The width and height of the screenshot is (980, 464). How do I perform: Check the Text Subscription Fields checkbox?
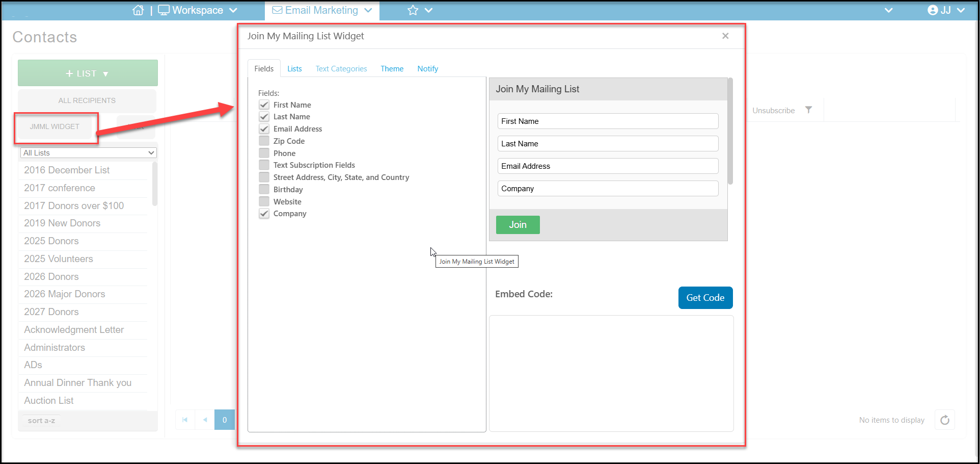coord(264,165)
